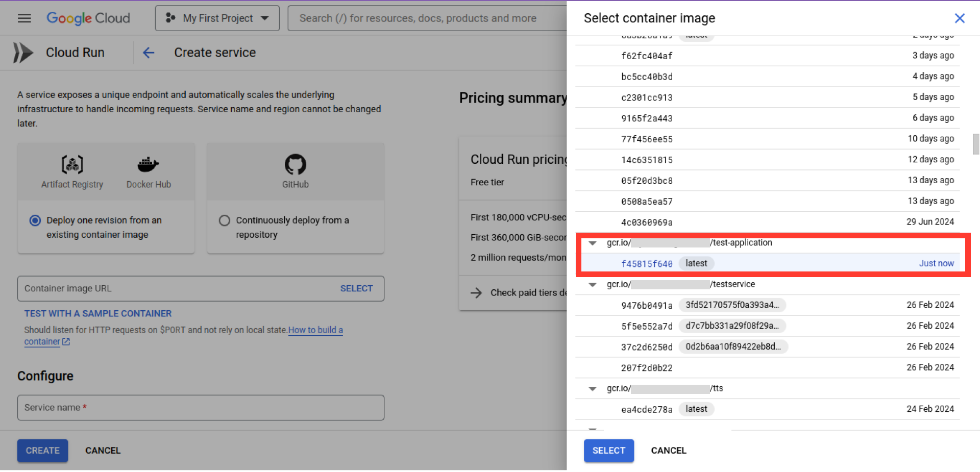Open the How to build a container link
This screenshot has width=980, height=472.
pyautogui.click(x=315, y=330)
